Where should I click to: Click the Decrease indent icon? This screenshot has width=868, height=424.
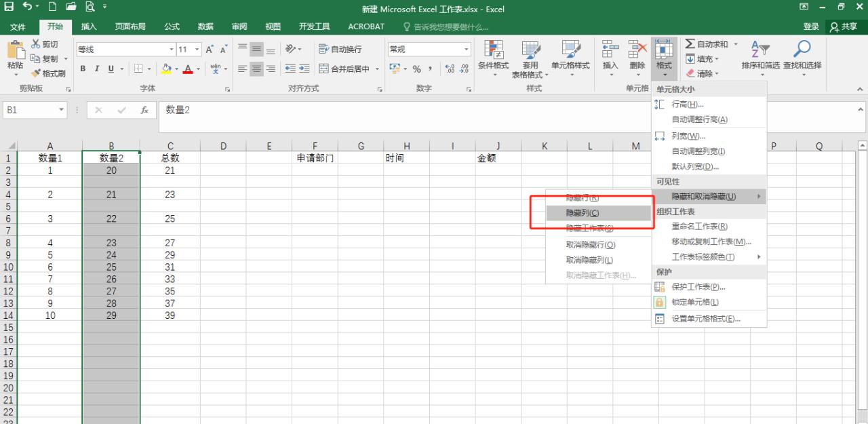coord(290,69)
